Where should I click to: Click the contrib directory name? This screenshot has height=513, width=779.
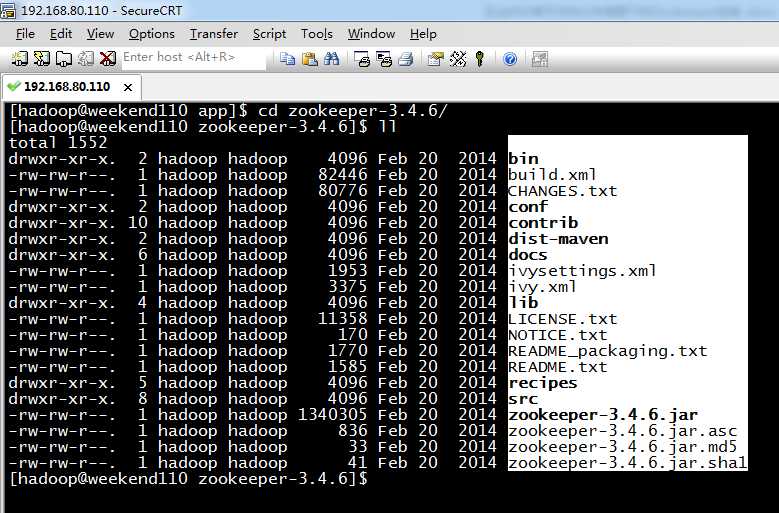coord(543,222)
